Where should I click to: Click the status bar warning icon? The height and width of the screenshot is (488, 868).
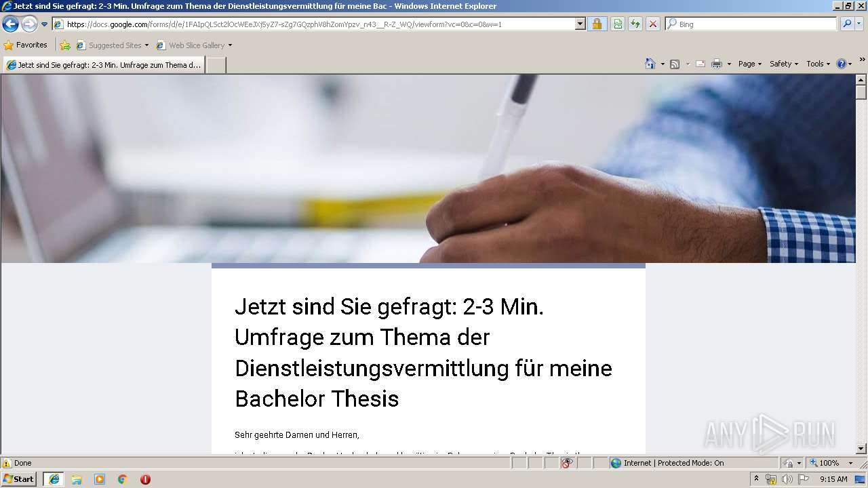7,463
